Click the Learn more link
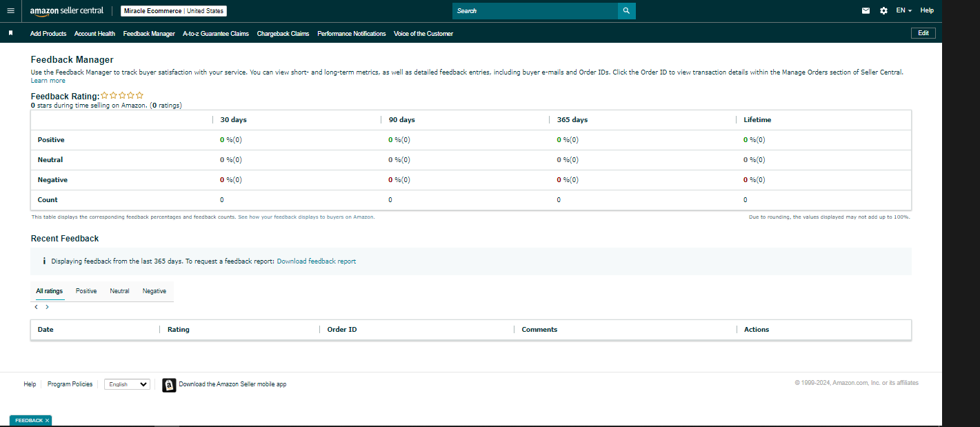Viewport: 980px width, 427px height. point(48,81)
